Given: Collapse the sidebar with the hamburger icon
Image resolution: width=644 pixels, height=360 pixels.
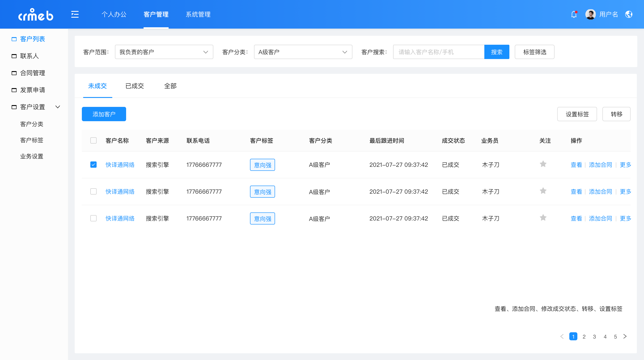Looking at the screenshot, I should pos(75,14).
